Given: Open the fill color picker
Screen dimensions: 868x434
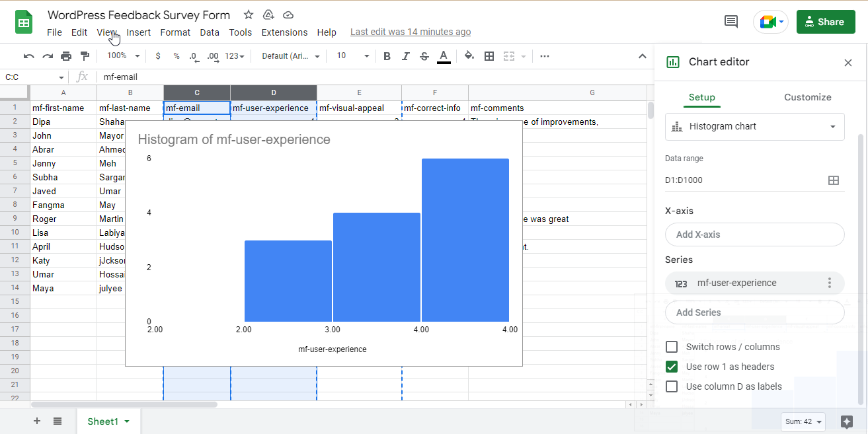Looking at the screenshot, I should tap(469, 56).
